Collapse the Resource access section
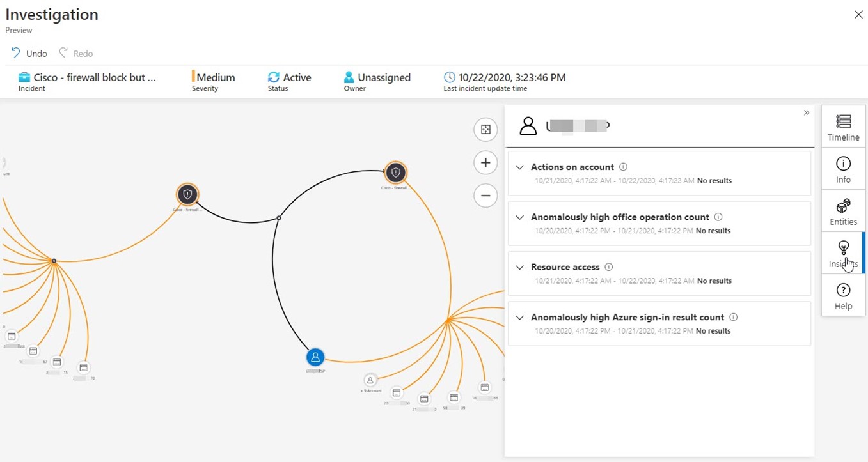The height and width of the screenshot is (462, 868). [519, 267]
